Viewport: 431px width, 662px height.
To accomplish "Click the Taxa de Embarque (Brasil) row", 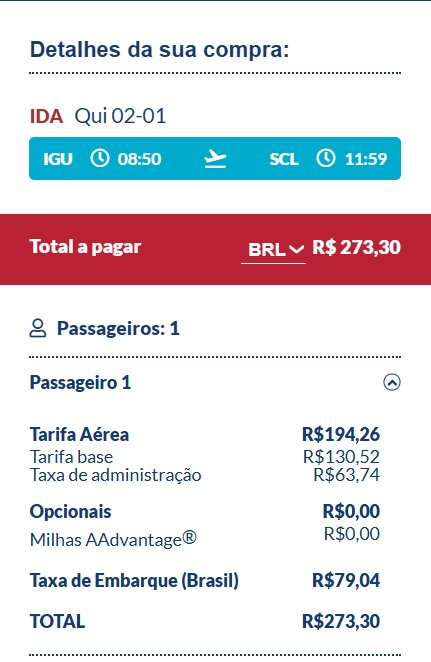I will point(205,581).
